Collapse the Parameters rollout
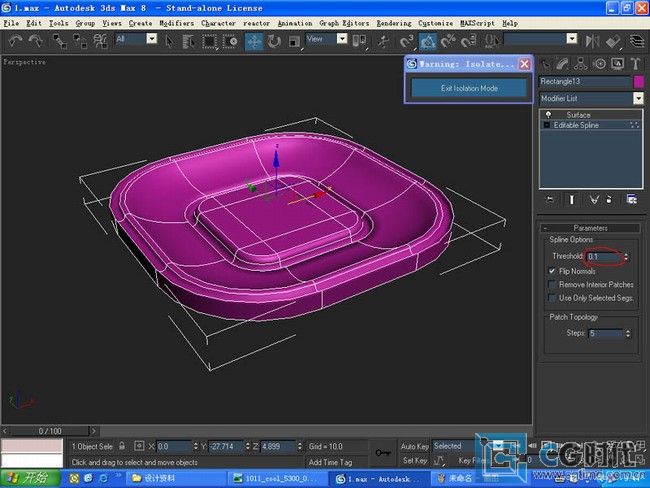 [x=590, y=228]
